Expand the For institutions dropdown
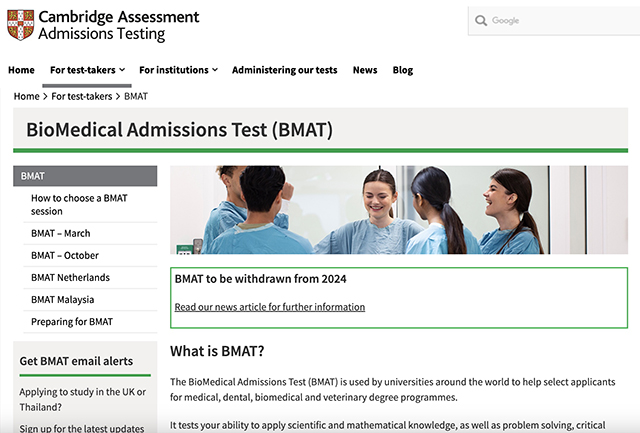640x433 pixels. [x=178, y=70]
